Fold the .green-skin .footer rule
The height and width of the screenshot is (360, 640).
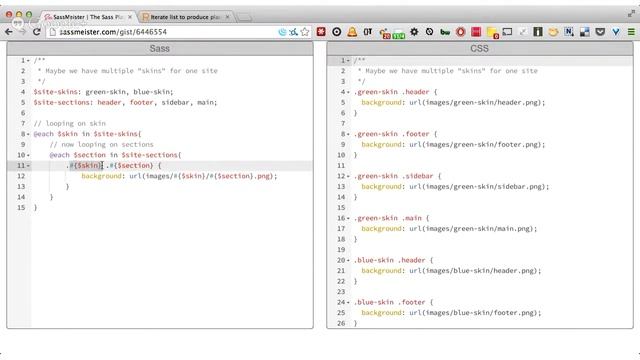348,134
